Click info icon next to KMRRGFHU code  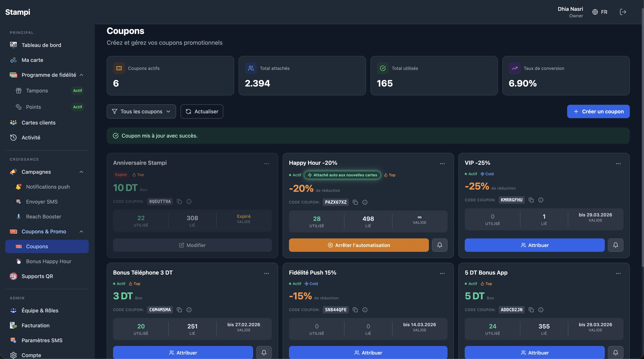point(541,200)
